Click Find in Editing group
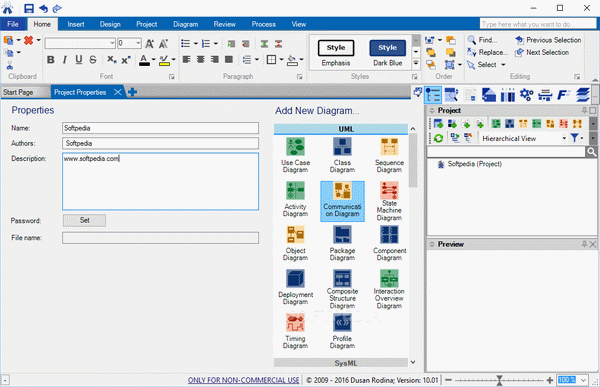This screenshot has width=600, height=387. tap(483, 40)
